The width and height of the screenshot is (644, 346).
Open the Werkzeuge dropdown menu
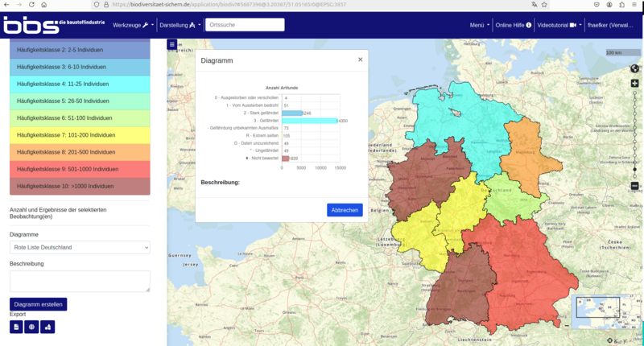pos(134,25)
